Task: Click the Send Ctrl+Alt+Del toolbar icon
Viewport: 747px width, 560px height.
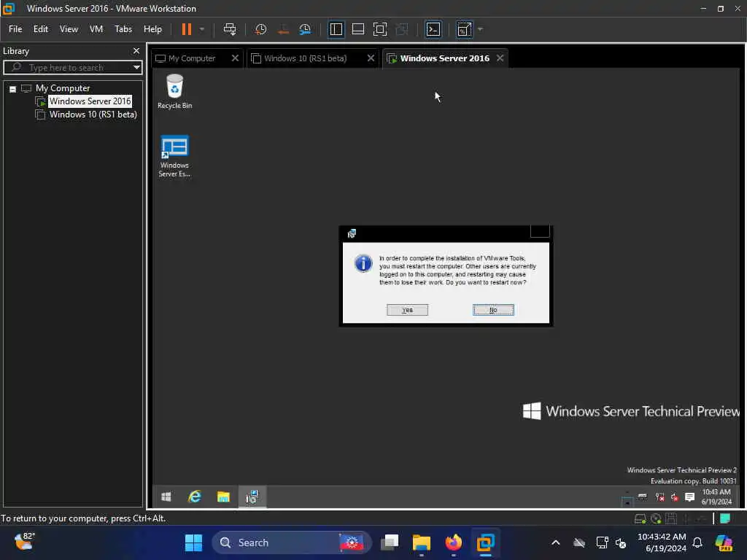Action: pyautogui.click(x=230, y=29)
